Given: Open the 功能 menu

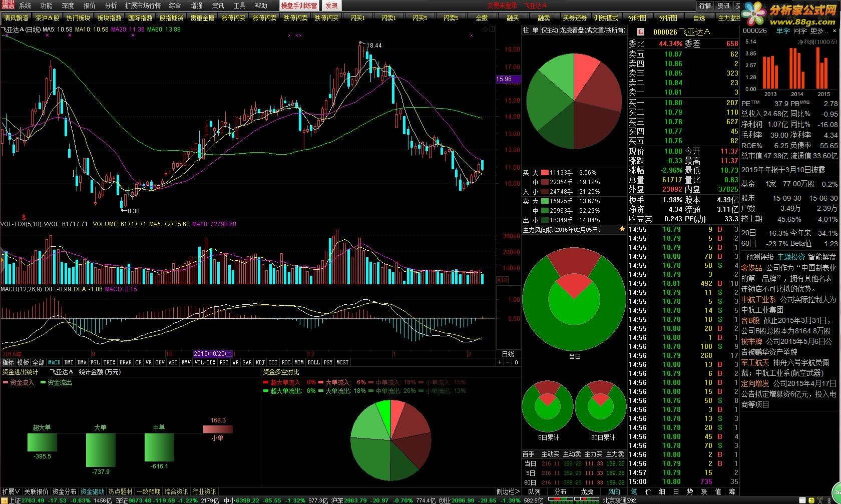Looking at the screenshot, I should click(x=46, y=6).
